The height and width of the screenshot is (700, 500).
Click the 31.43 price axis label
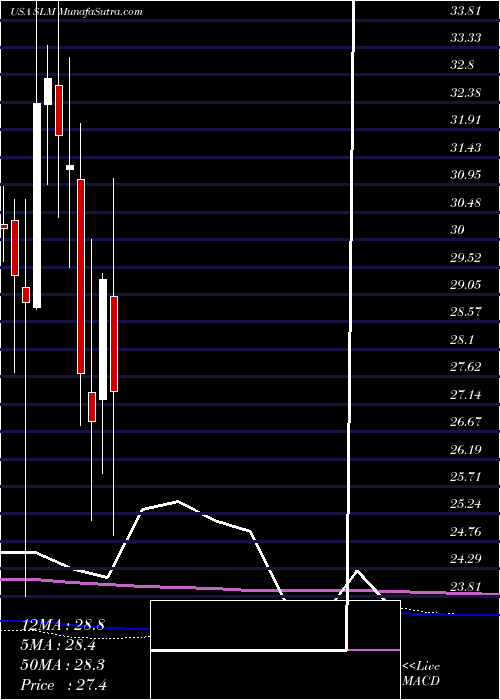click(x=466, y=148)
